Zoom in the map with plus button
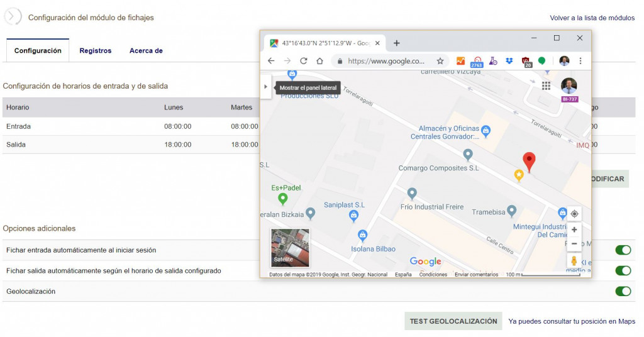 (574, 230)
